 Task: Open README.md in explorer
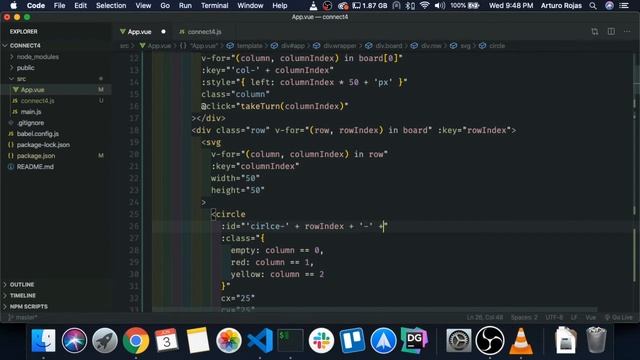[35, 167]
